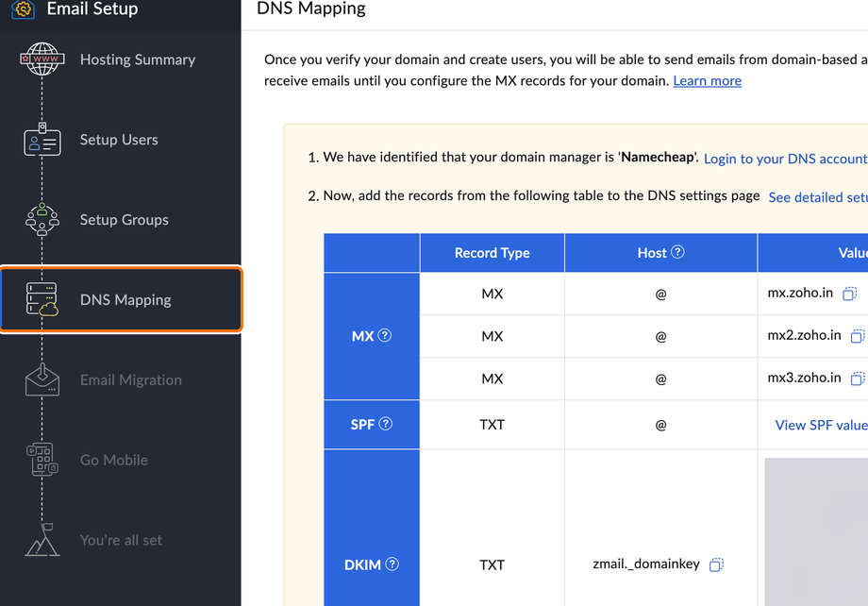This screenshot has width=868, height=606.
Task: Open help icon next to MX label
Action: (x=385, y=335)
